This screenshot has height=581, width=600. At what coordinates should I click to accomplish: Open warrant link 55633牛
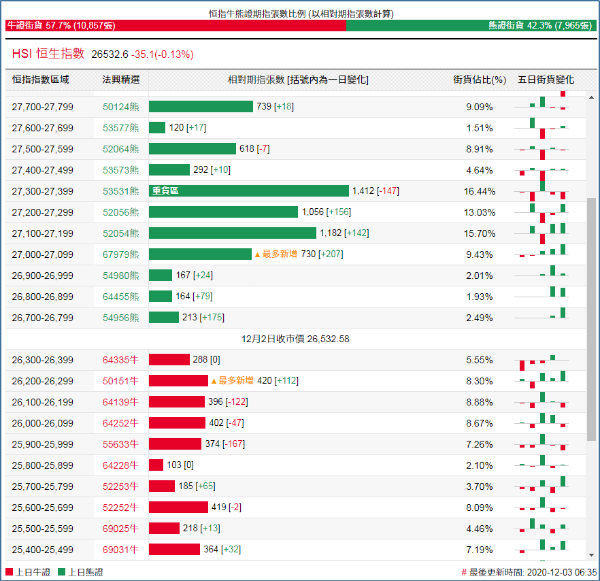(x=120, y=444)
